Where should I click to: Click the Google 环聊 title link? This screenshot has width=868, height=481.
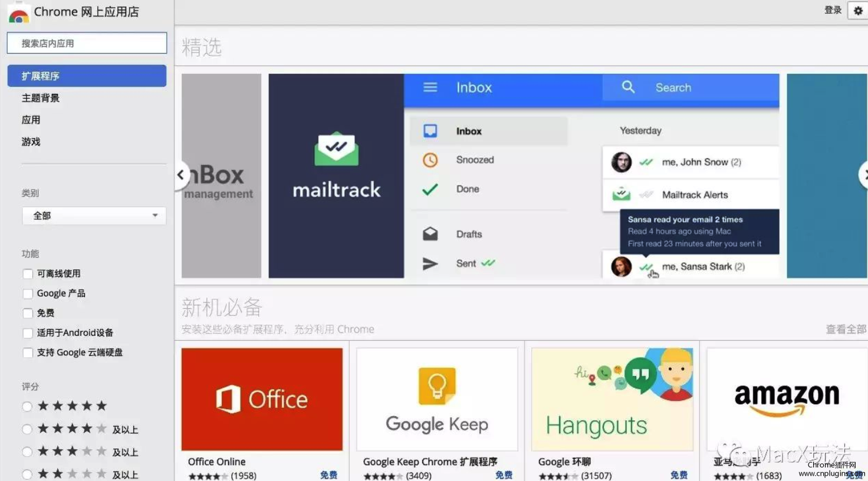(x=564, y=462)
